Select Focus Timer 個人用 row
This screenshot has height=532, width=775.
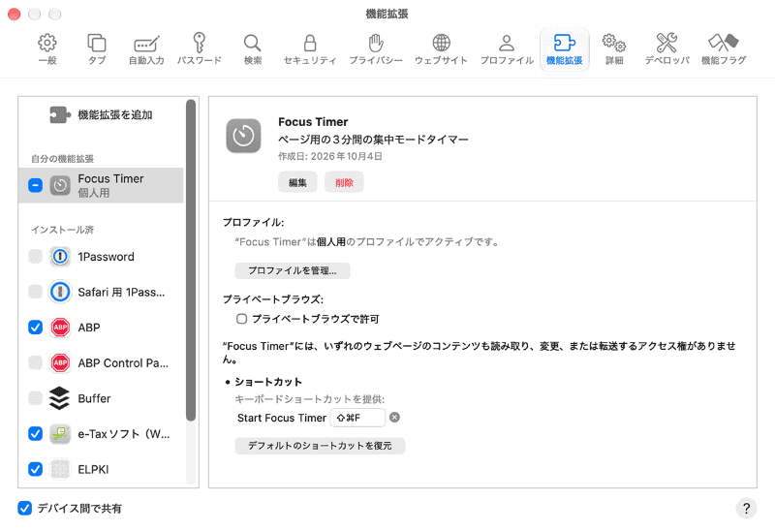(101, 185)
